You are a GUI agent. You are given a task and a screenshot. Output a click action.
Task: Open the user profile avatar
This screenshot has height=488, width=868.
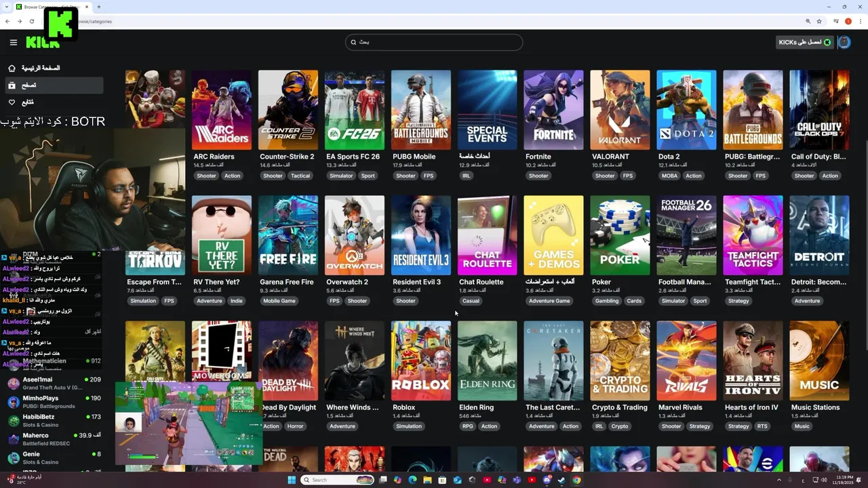click(844, 42)
